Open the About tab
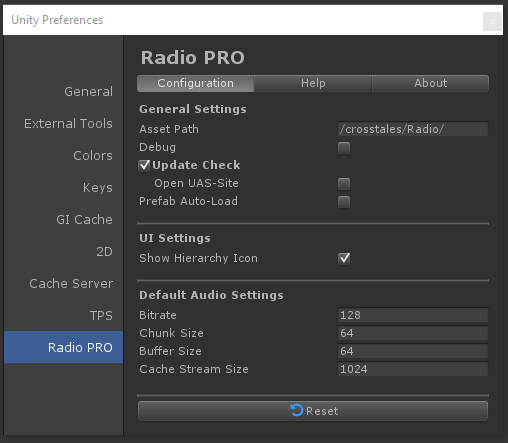This screenshot has height=443, width=508. (x=430, y=83)
